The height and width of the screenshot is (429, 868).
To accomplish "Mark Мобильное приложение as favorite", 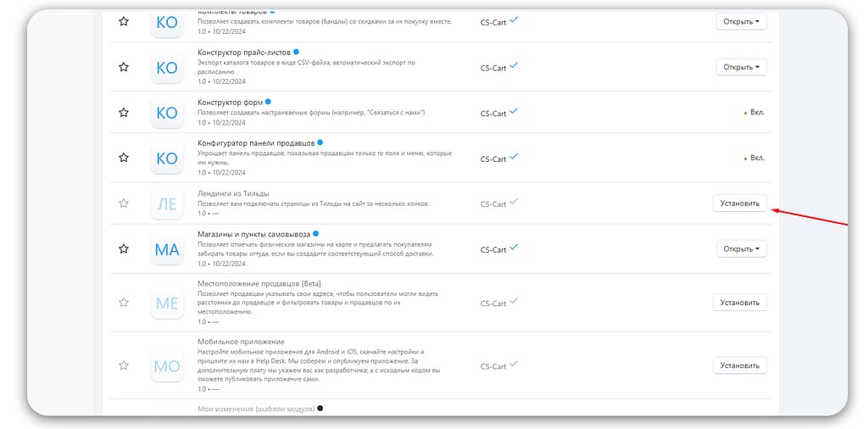I will [x=124, y=365].
